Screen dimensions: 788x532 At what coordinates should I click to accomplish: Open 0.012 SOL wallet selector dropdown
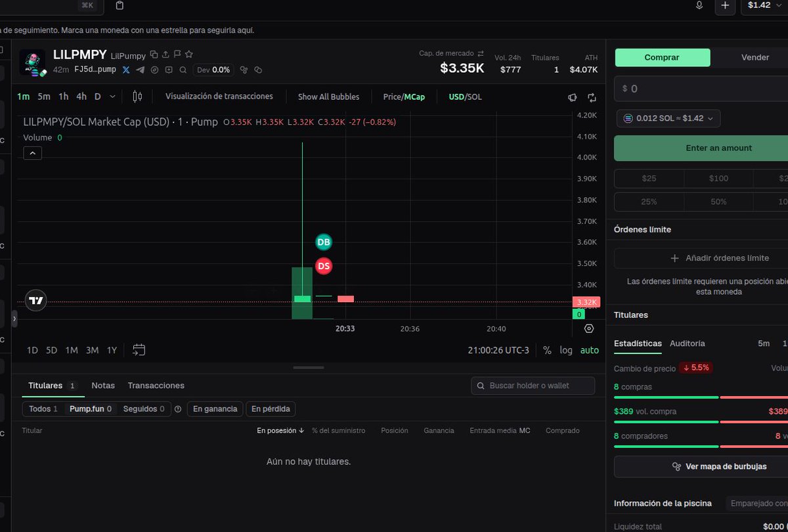pyautogui.click(x=668, y=118)
